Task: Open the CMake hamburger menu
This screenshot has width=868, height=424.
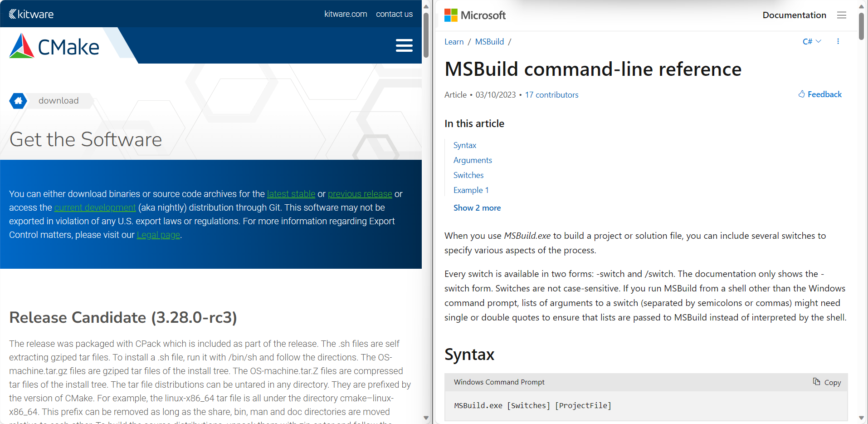Action: (404, 45)
